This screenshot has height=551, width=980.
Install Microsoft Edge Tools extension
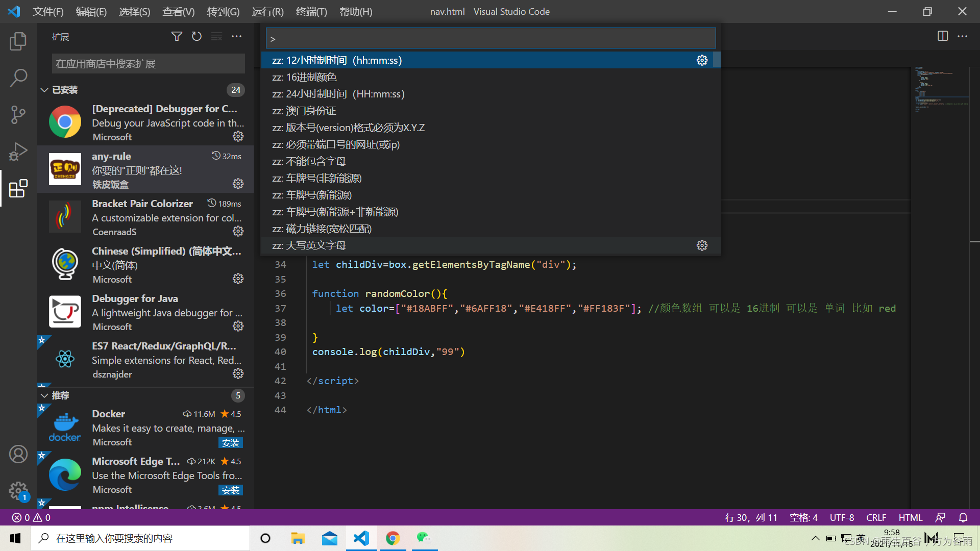[231, 490]
